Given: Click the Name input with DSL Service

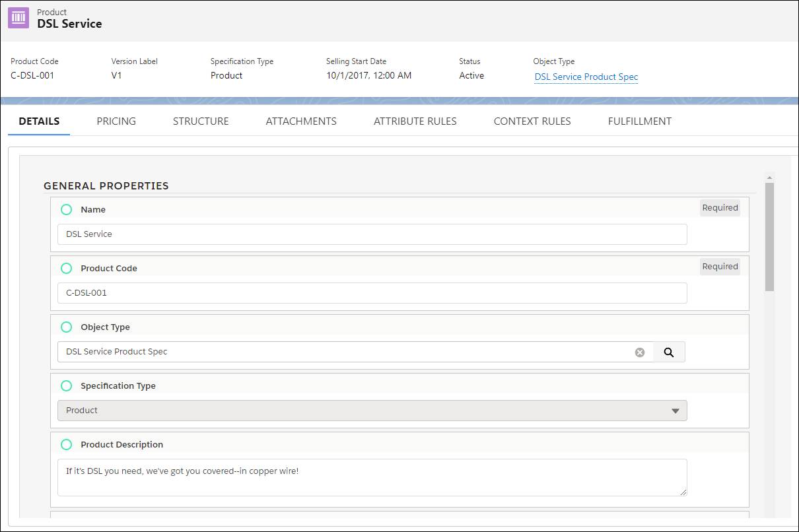Looking at the screenshot, I should tap(372, 234).
